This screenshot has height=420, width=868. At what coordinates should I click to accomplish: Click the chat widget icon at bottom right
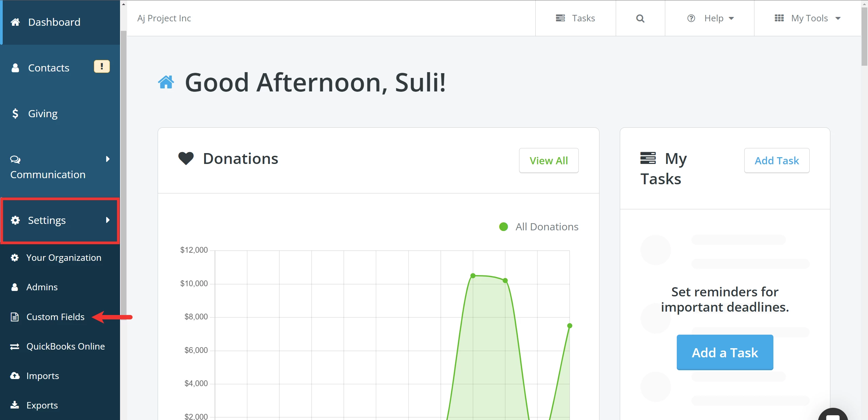click(x=833, y=415)
